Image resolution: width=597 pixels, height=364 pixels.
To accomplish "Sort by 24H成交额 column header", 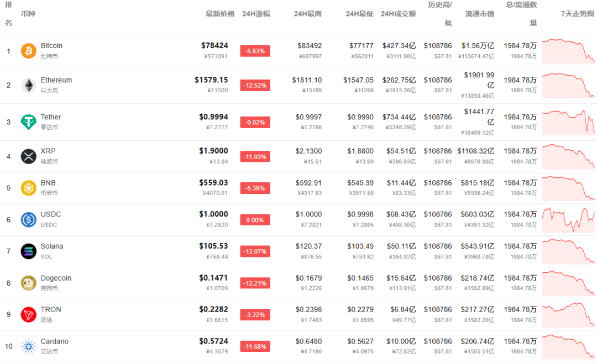I will click(x=398, y=14).
